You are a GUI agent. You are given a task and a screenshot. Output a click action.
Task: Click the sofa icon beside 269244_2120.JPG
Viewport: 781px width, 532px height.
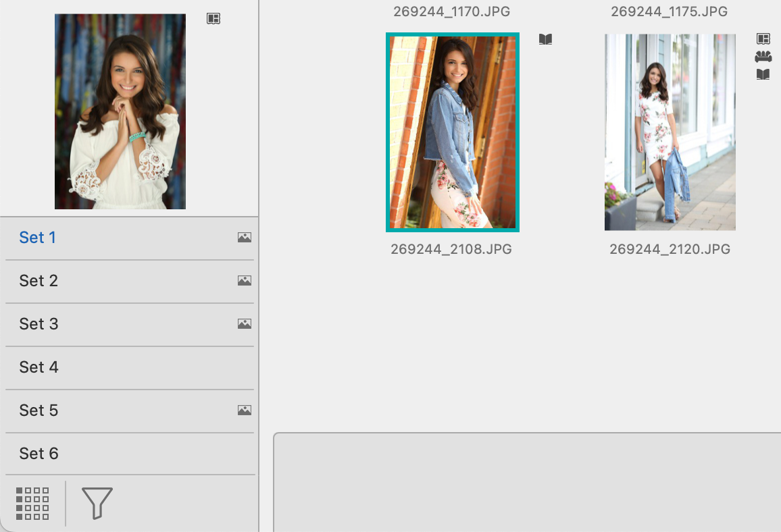coord(763,57)
